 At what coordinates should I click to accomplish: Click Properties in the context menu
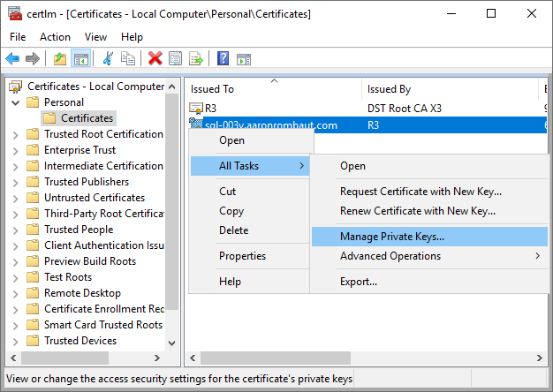(x=242, y=256)
